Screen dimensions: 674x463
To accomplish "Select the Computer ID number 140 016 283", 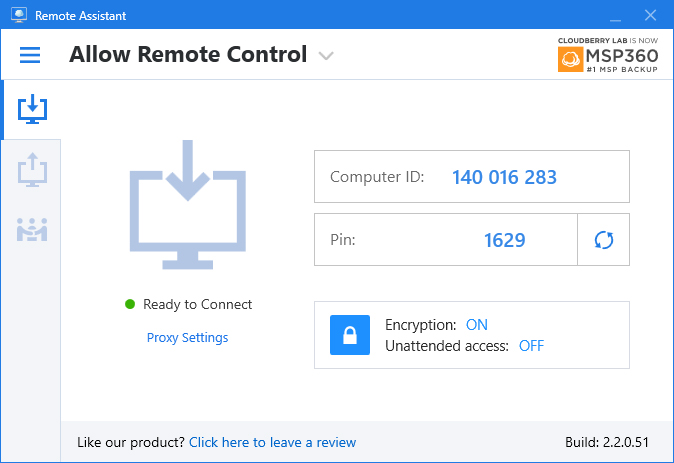I will pyautogui.click(x=504, y=178).
